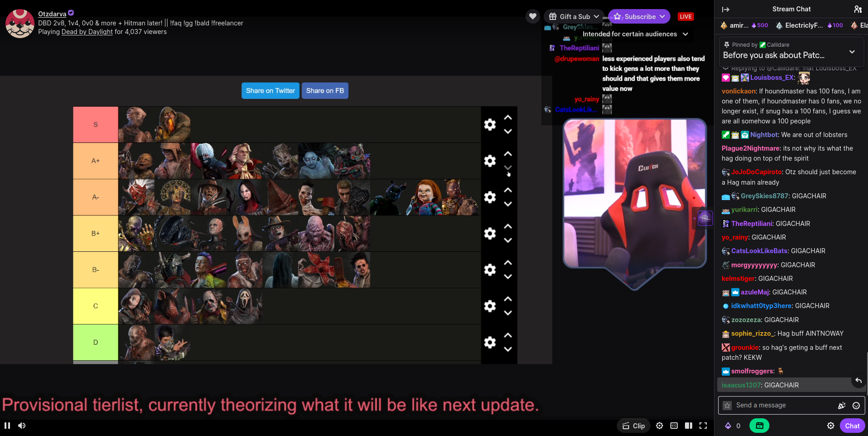This screenshot has width=868, height=436.
Task: Move the A+ tier row down
Action: pyautogui.click(x=508, y=168)
